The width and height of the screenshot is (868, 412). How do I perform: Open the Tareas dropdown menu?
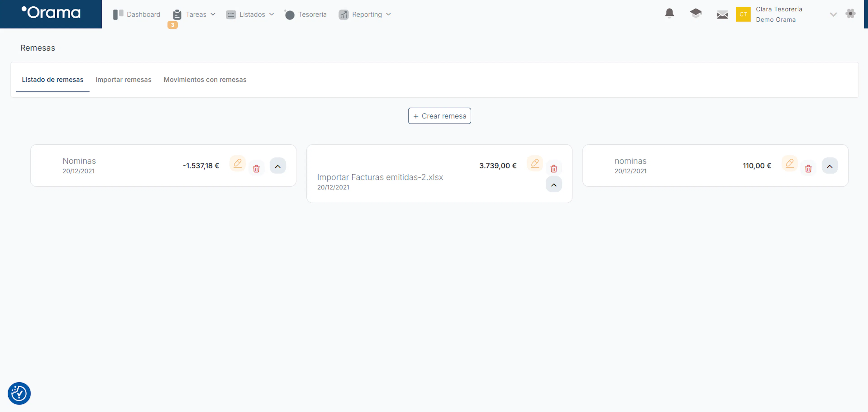[194, 14]
